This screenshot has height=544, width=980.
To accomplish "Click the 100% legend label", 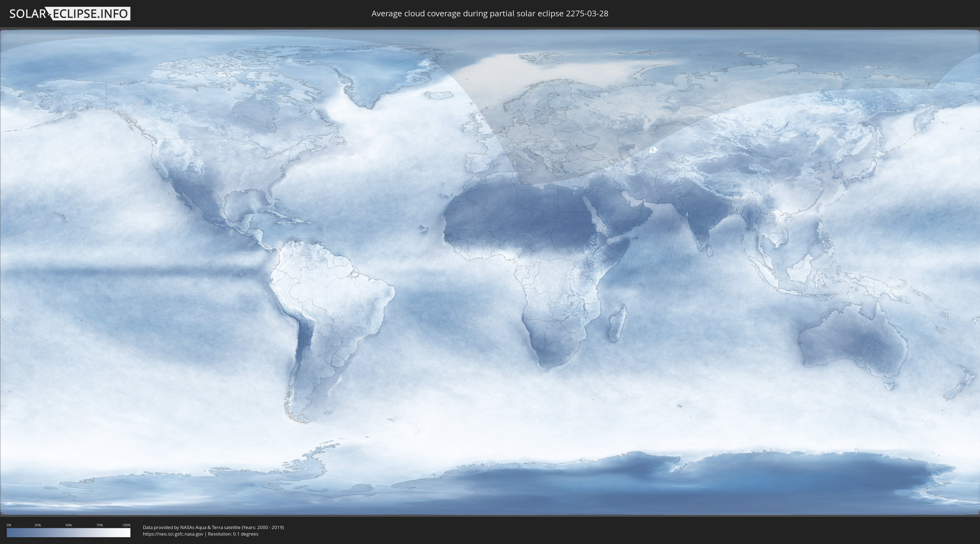I will 126,525.
